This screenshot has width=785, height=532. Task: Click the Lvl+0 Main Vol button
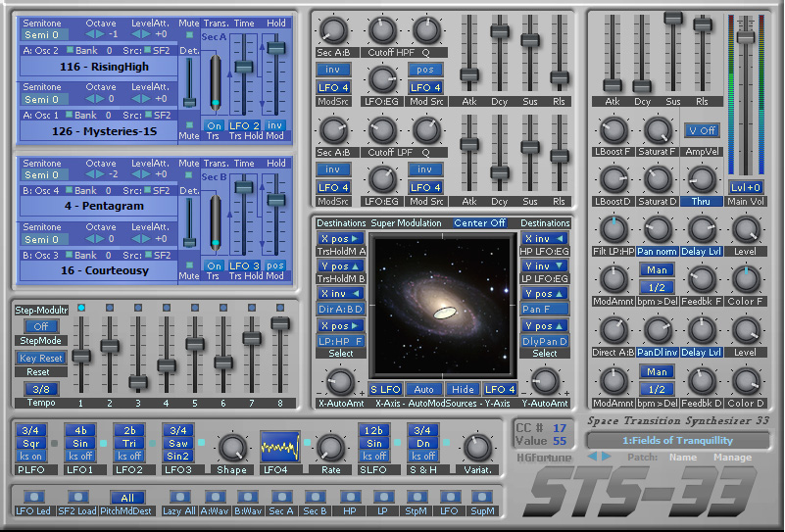click(746, 187)
